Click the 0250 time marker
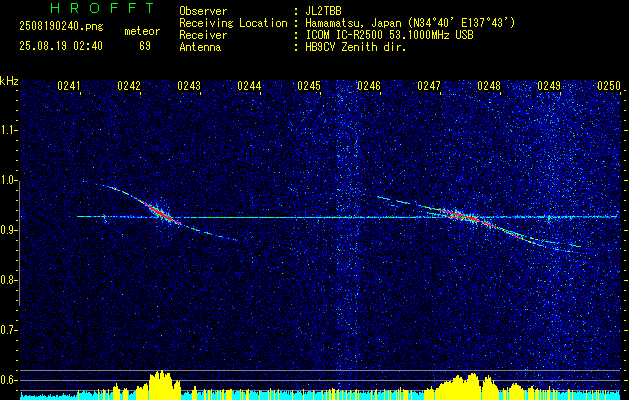 pos(609,86)
